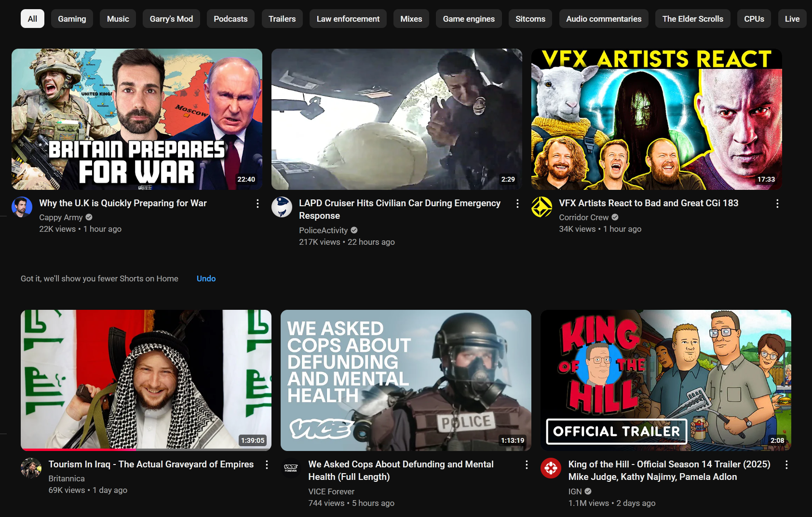Visit Corridor Crew channel name link
Viewport: 812px width, 517px height.
tap(583, 217)
